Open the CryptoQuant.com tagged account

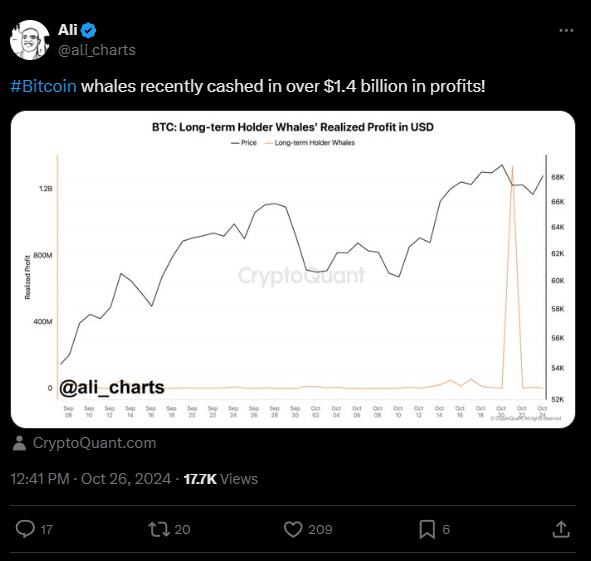[x=94, y=443]
